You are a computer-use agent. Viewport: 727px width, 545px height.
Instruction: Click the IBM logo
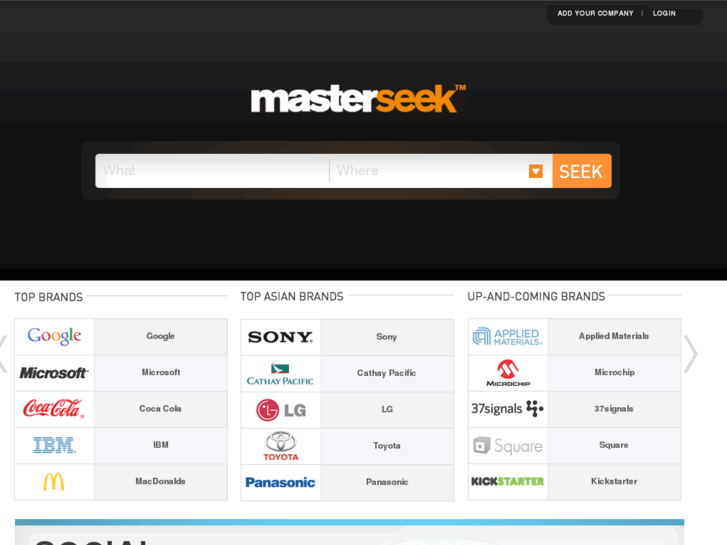click(55, 445)
